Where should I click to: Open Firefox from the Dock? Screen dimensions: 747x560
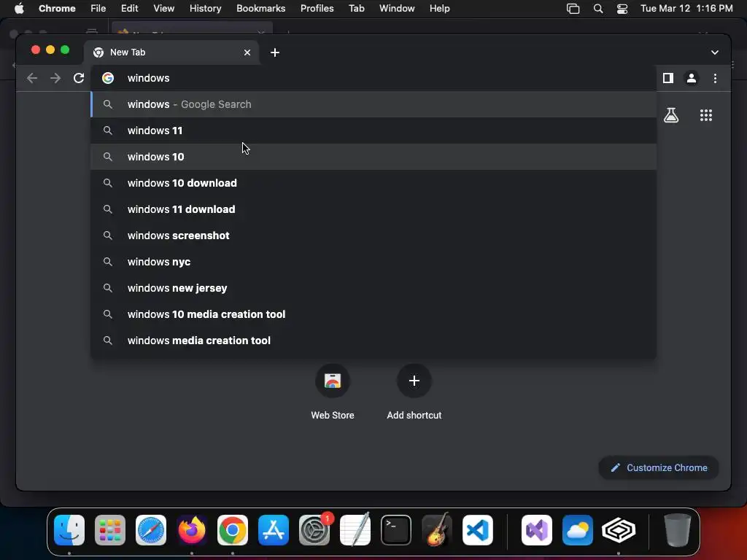pos(192,530)
